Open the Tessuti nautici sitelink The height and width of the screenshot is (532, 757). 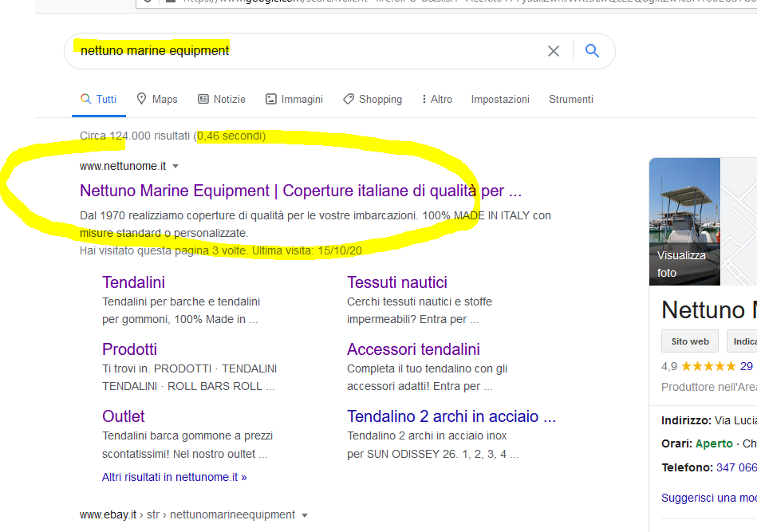[x=396, y=282]
